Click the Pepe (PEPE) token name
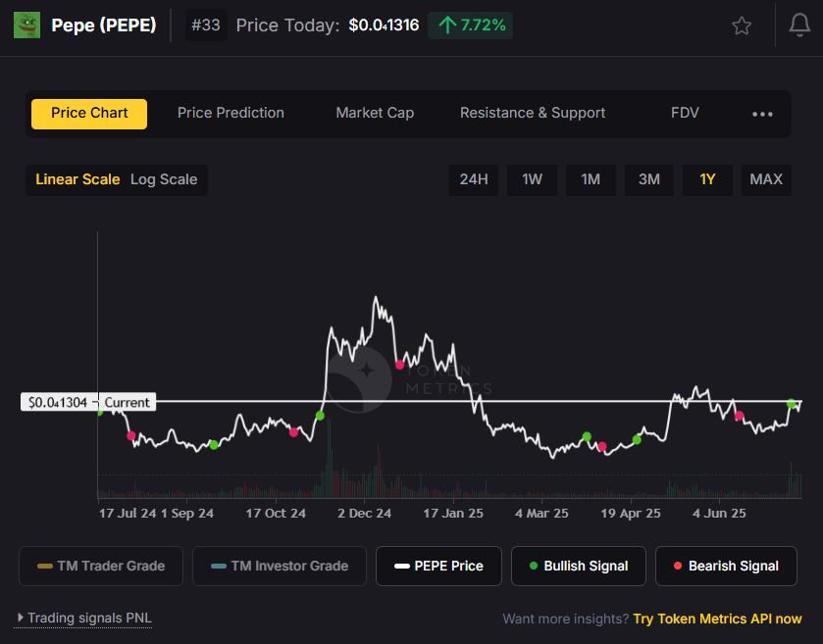823x644 pixels. (104, 25)
